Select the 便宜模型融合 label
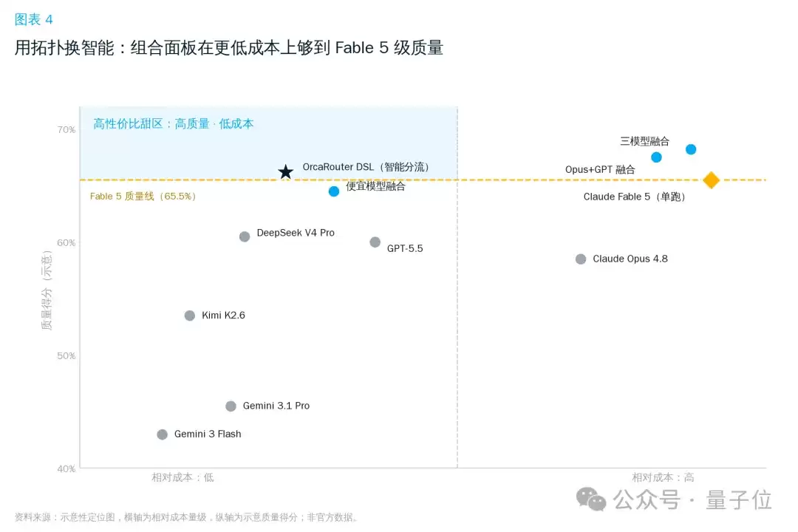 coord(375,186)
